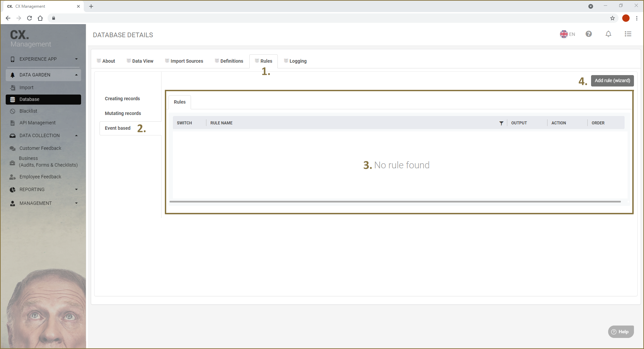The width and height of the screenshot is (644, 349).
Task: Click the browser home icon
Action: 40,18
